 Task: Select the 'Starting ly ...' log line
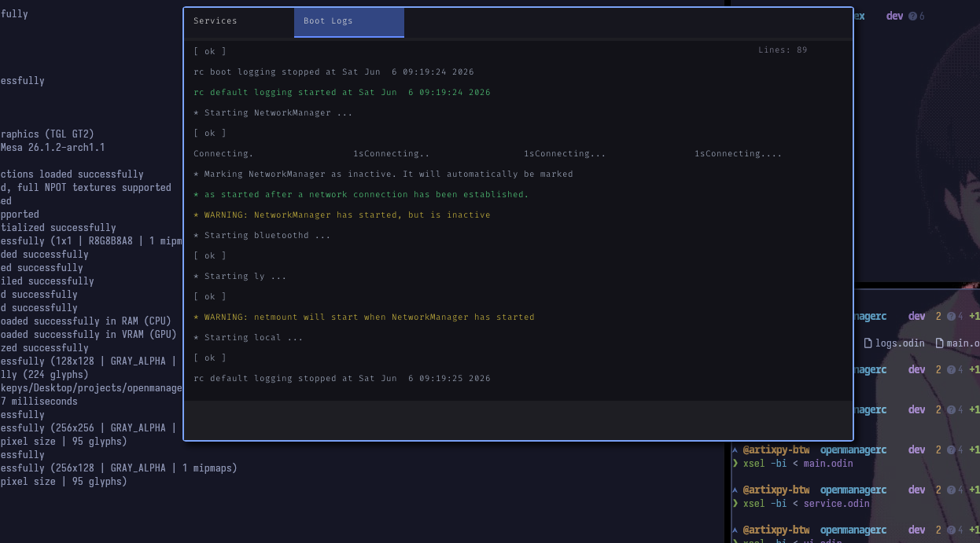240,277
